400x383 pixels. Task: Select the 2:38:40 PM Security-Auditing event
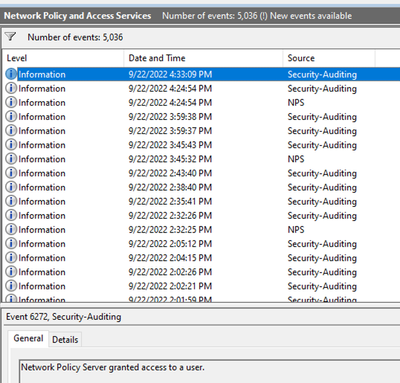pos(201,187)
